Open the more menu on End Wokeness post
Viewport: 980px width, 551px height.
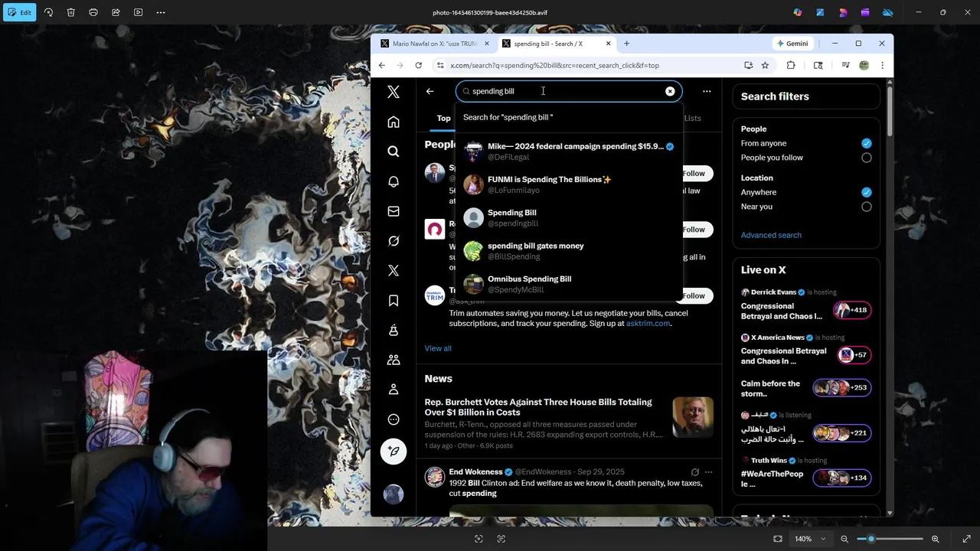click(708, 472)
